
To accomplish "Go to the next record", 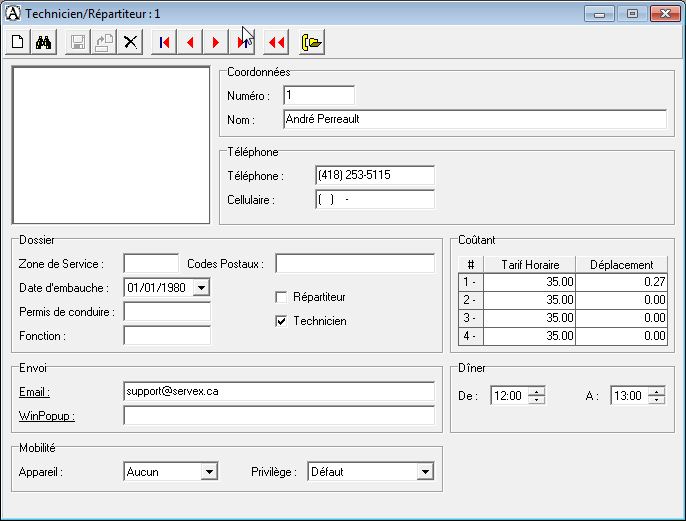I will [x=216, y=42].
